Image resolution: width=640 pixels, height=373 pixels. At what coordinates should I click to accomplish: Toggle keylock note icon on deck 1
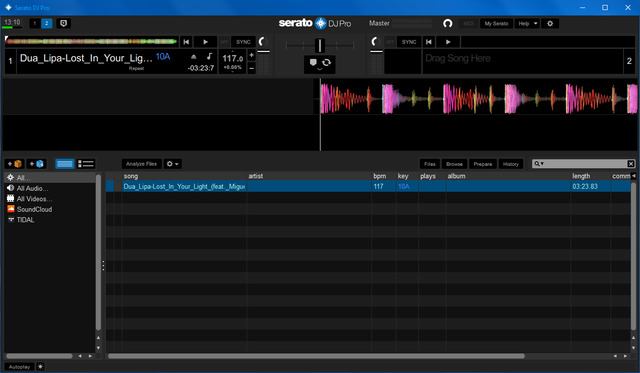pos(209,56)
